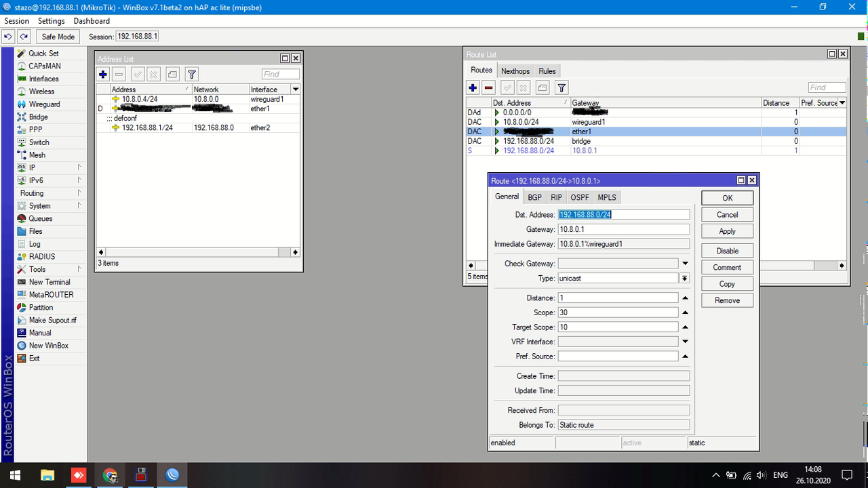The image size is (868, 488).
Task: Expand VRF Interface dropdown arrow
Action: pyautogui.click(x=685, y=342)
